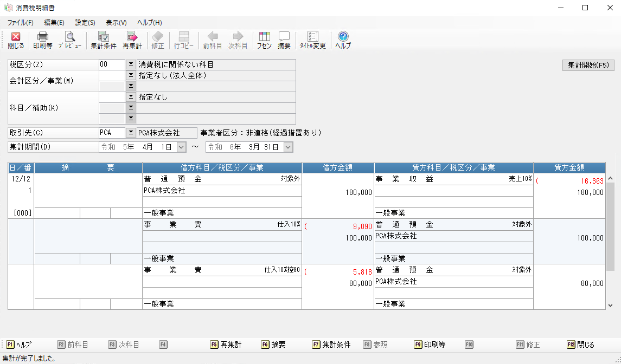621x364 pixels.
Task: Open 印刷等 print options in toolbar
Action: [42, 40]
